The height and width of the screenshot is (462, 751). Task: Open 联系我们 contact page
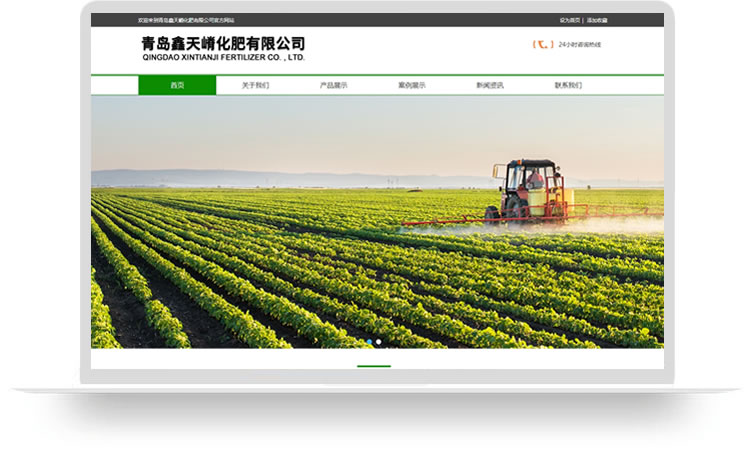568,86
